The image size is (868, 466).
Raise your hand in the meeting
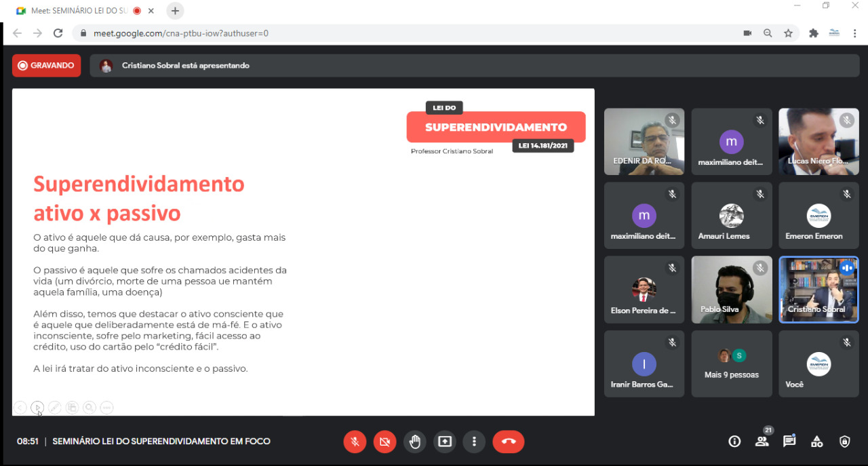pyautogui.click(x=415, y=442)
